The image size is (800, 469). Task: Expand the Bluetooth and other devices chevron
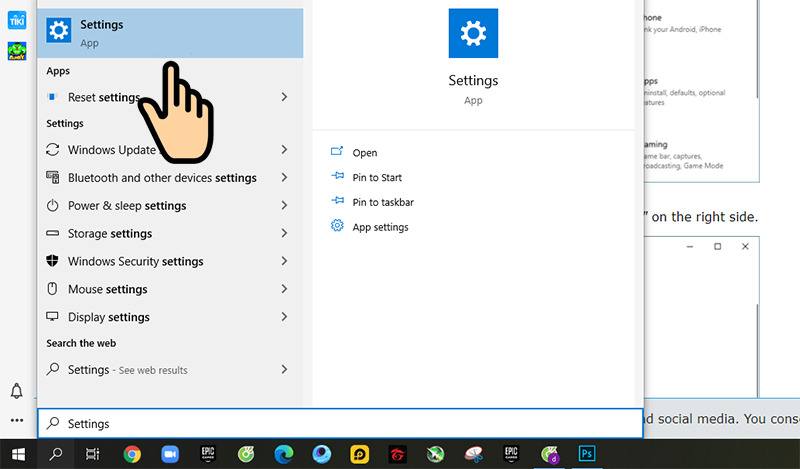pyautogui.click(x=284, y=178)
